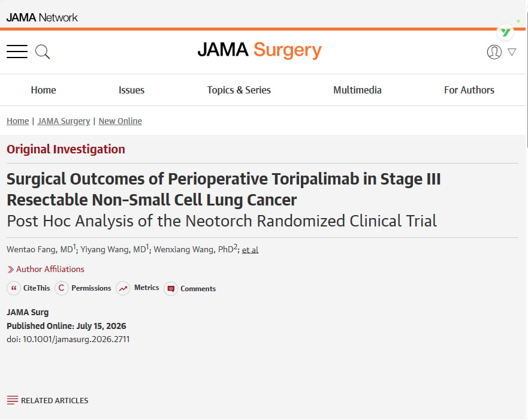Expand the et al author list
The height and width of the screenshot is (420, 528).
(250, 250)
